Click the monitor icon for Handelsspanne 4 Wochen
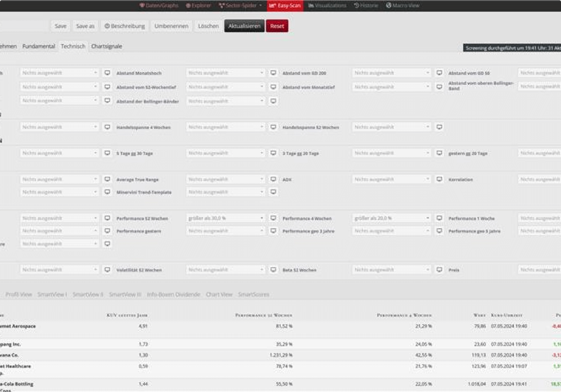 [273, 127]
